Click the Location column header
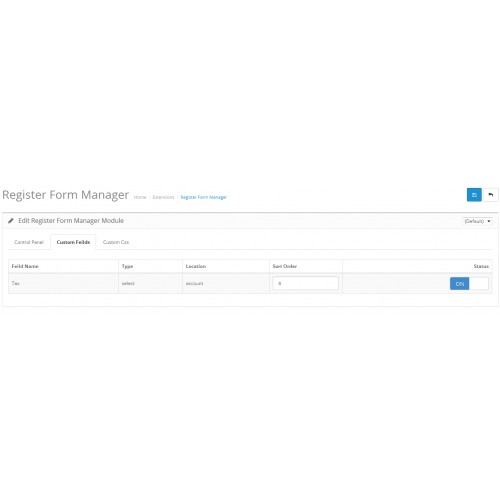 [x=196, y=266]
